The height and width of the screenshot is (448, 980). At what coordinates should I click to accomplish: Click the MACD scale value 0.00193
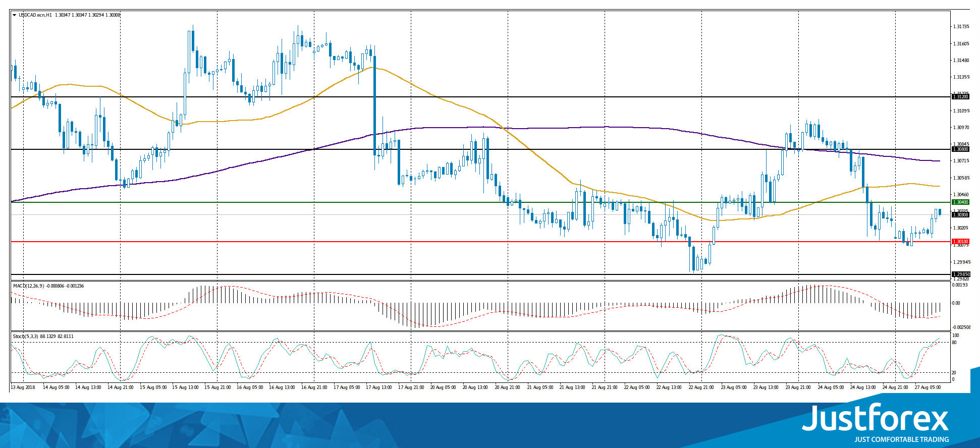pyautogui.click(x=959, y=286)
